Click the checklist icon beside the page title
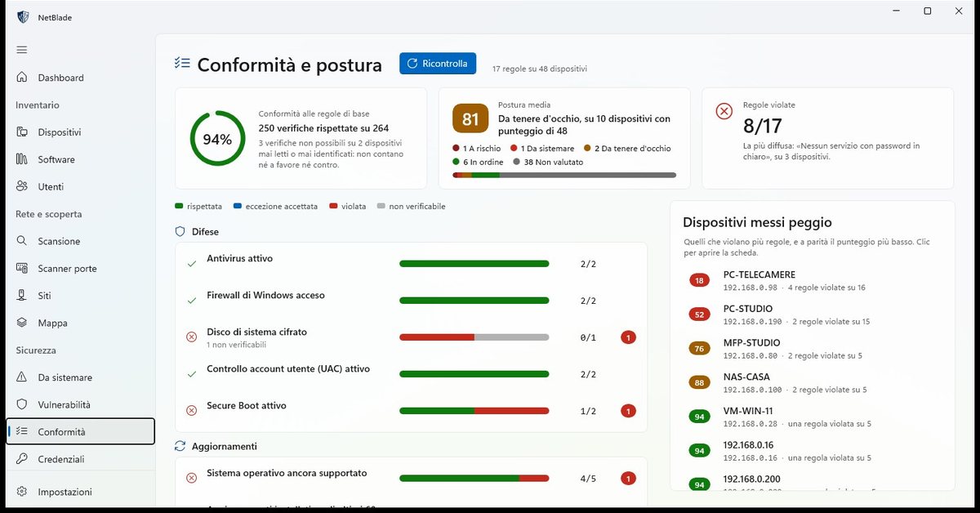 182,64
